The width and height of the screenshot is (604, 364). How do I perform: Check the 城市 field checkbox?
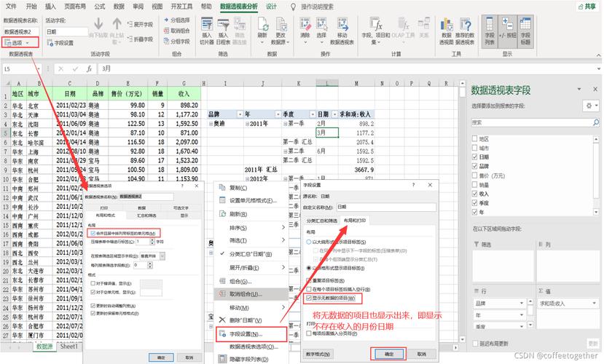(474, 148)
